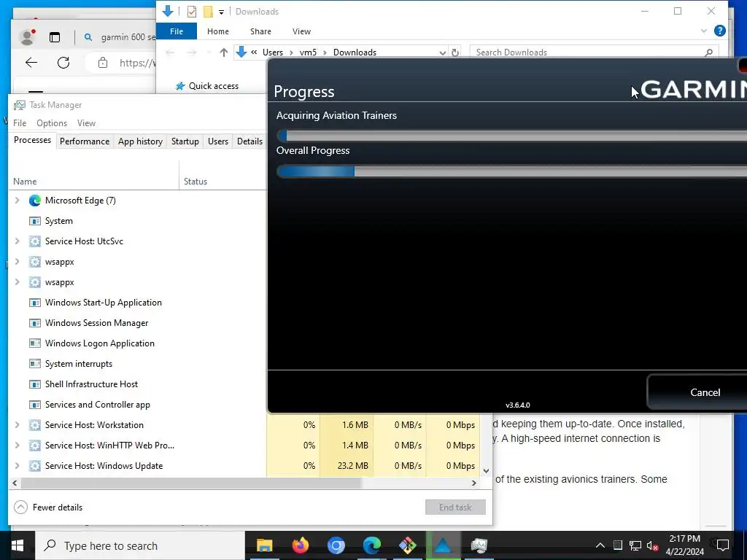Click vm5 in the Explorer breadcrumb
This screenshot has width=747, height=560.
308,52
